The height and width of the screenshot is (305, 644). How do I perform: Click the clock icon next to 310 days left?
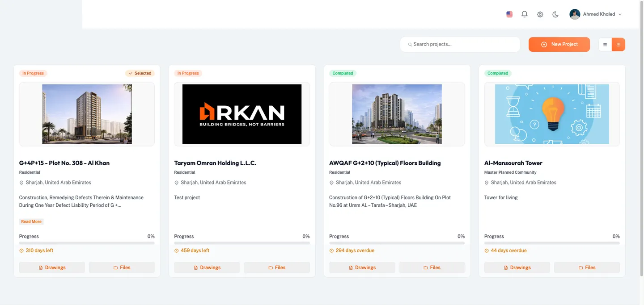(x=21, y=251)
